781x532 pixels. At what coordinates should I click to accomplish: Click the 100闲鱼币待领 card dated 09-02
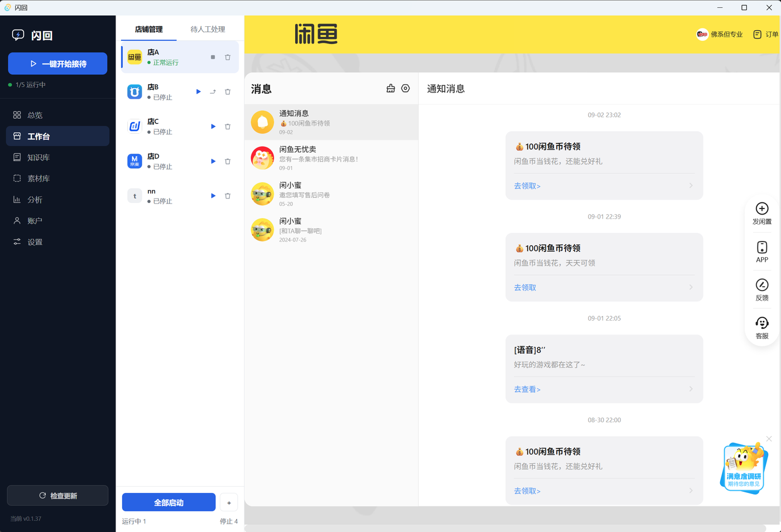click(604, 166)
